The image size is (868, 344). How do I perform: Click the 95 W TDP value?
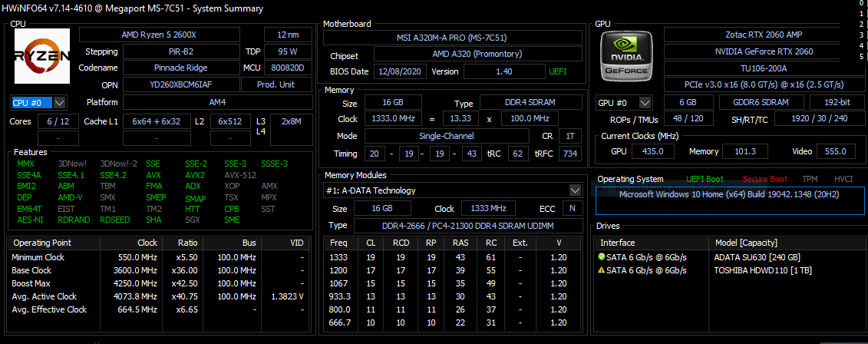coord(288,51)
